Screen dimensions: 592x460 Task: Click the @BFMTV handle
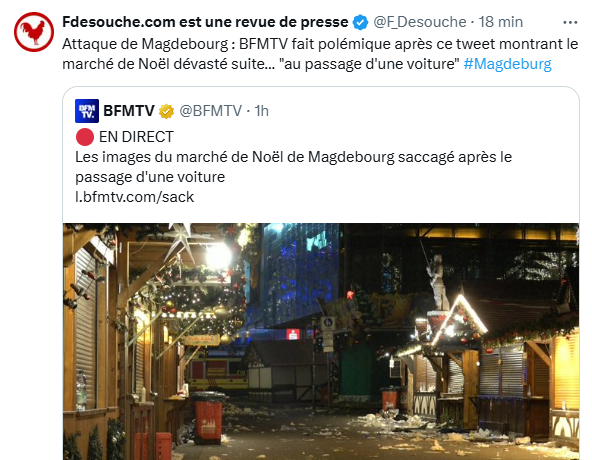pos(210,111)
